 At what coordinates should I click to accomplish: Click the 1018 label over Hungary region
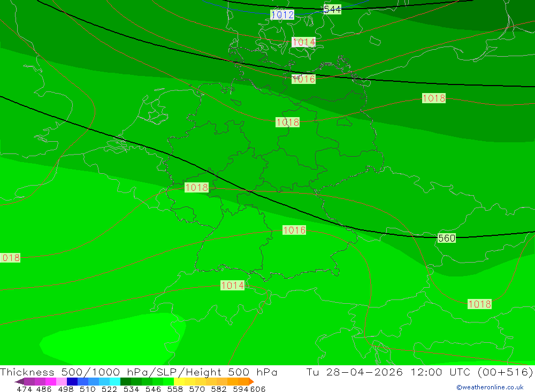(x=479, y=304)
